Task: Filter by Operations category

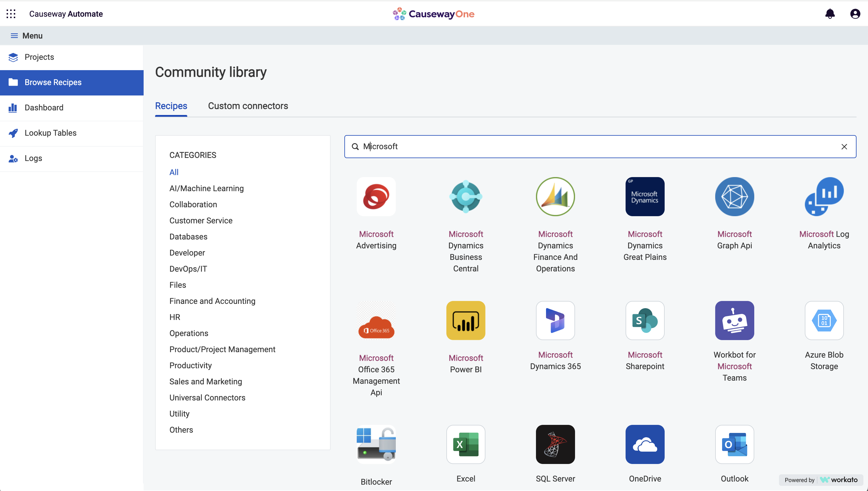Action: (189, 333)
